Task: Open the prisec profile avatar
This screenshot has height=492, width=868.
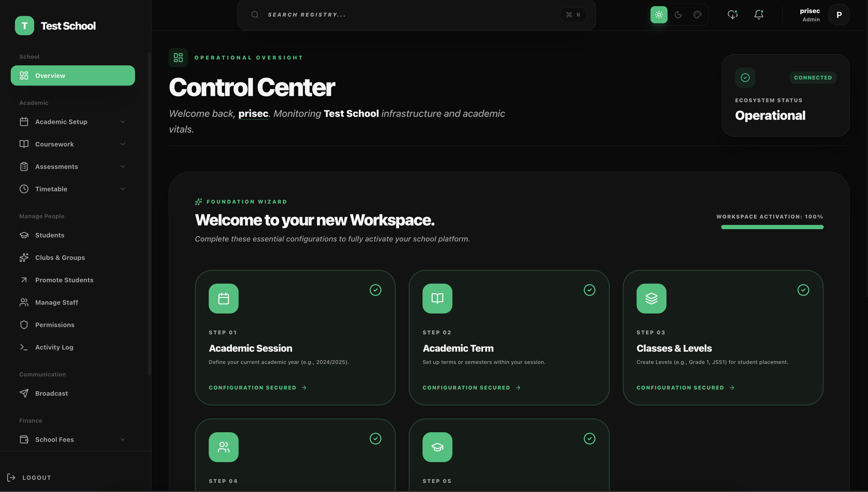Action: (x=839, y=15)
